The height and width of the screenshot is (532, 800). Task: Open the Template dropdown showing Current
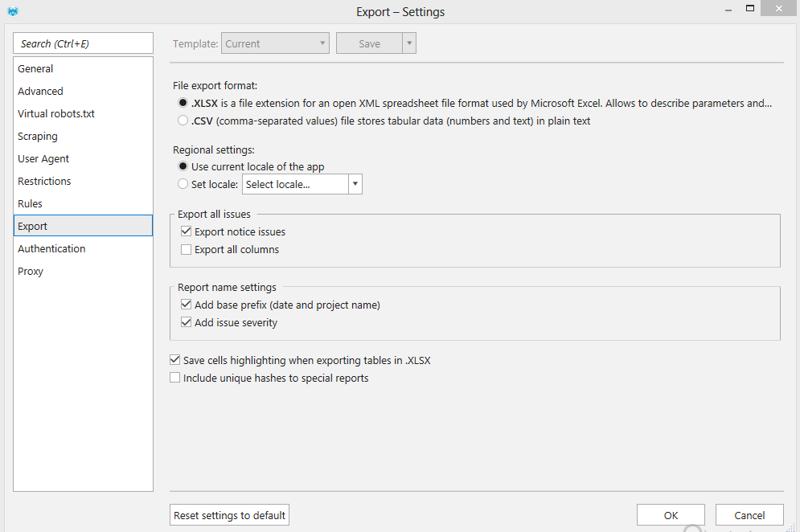pyautogui.click(x=275, y=43)
